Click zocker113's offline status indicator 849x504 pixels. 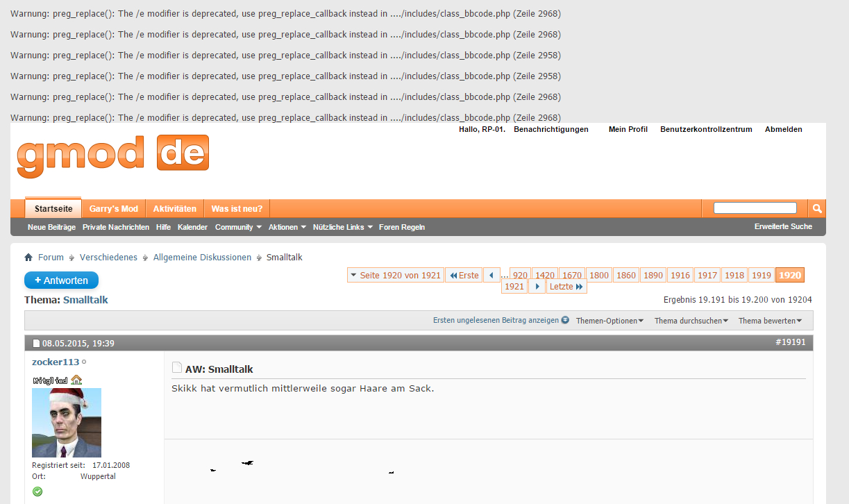click(84, 362)
